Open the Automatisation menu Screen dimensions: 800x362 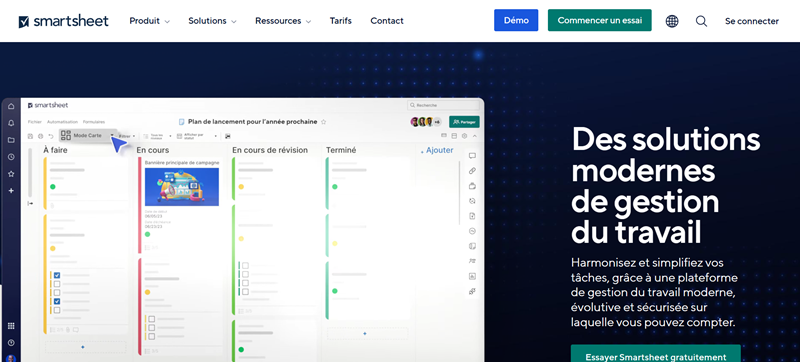[62, 122]
